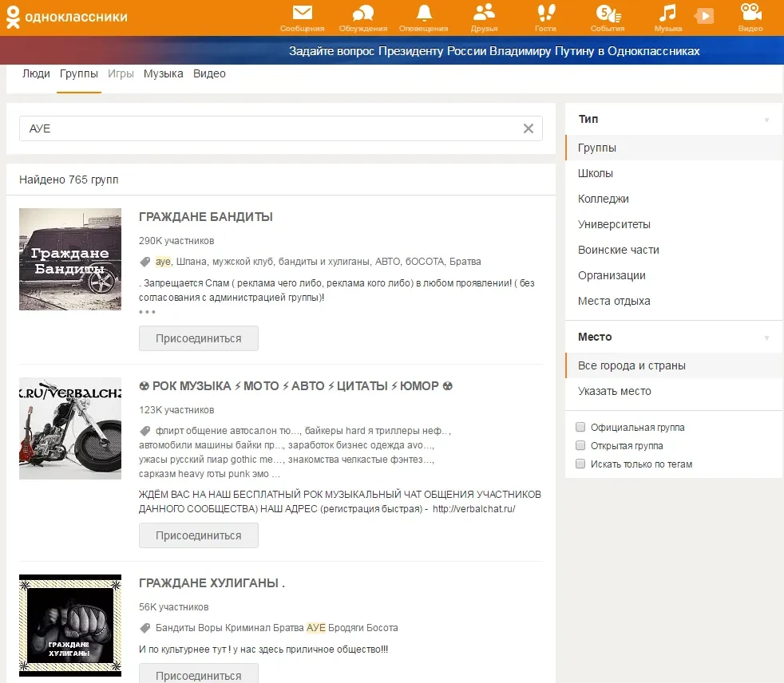Collapse the Тип filter section
784x683 pixels.
pos(766,120)
